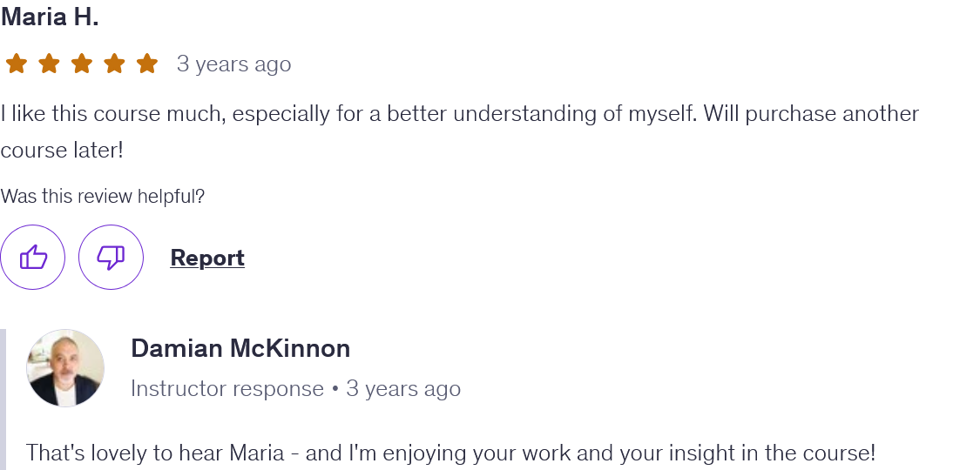Click reviewer name Maria H.

pyautogui.click(x=50, y=17)
